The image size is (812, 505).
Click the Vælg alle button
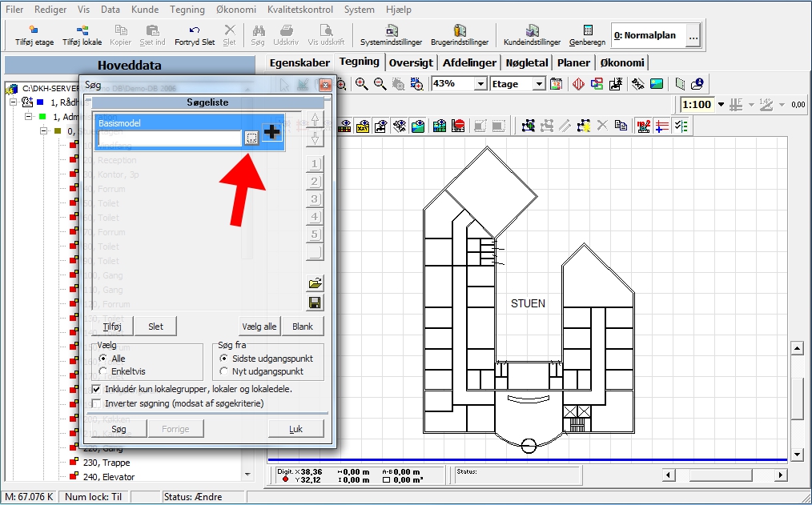click(259, 327)
